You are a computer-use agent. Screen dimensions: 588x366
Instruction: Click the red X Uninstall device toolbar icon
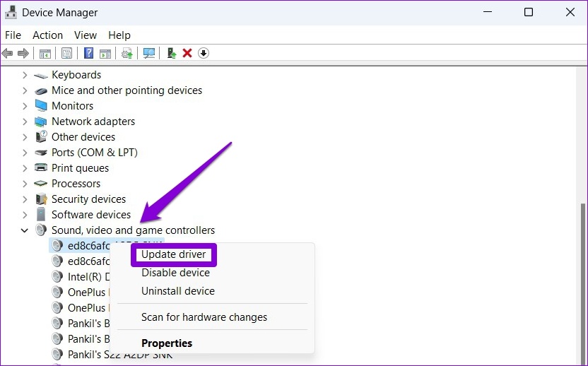187,53
